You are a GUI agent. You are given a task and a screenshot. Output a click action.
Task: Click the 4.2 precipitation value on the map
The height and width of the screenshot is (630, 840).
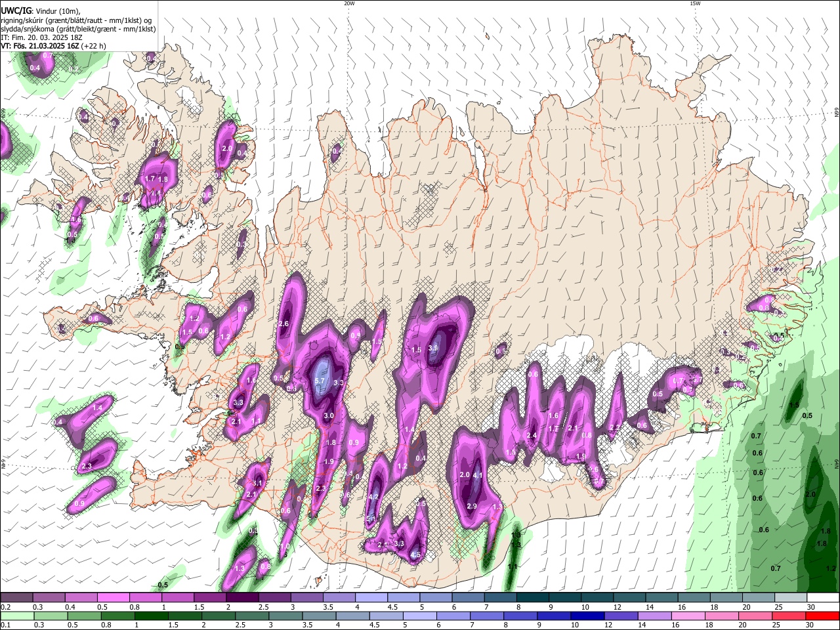pyautogui.click(x=374, y=497)
